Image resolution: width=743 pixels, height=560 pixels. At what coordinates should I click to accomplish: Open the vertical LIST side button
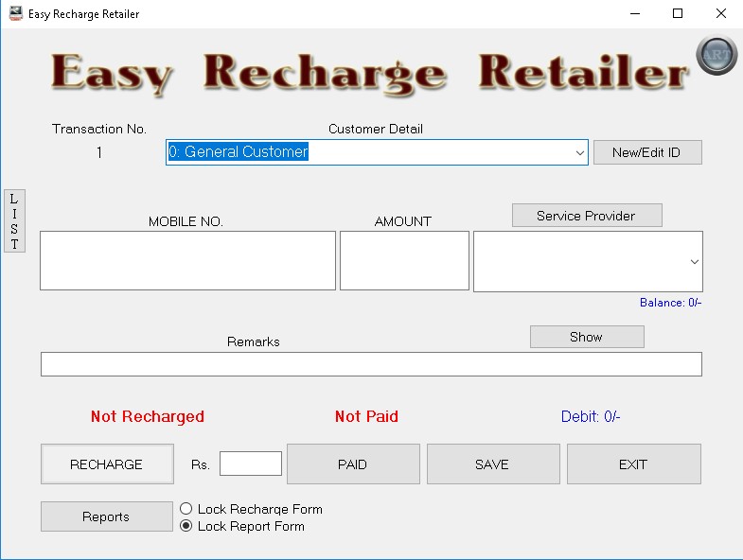click(x=14, y=220)
